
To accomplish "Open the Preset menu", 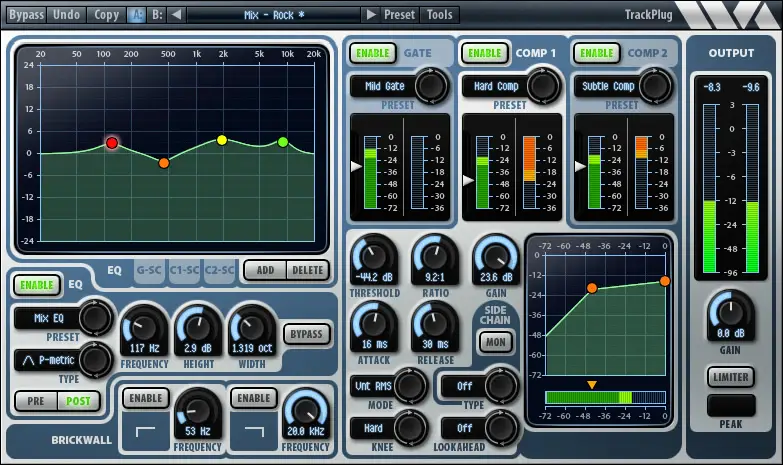I will 399,15.
